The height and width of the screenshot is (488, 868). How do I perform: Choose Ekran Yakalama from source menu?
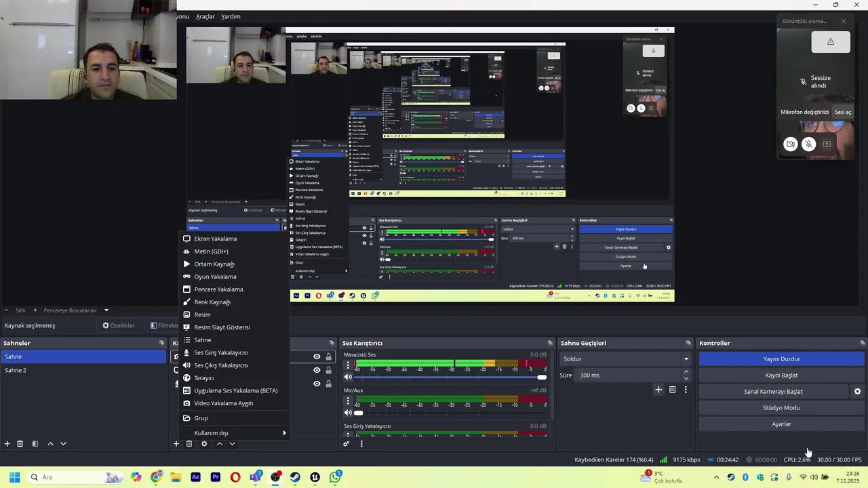[235, 239]
